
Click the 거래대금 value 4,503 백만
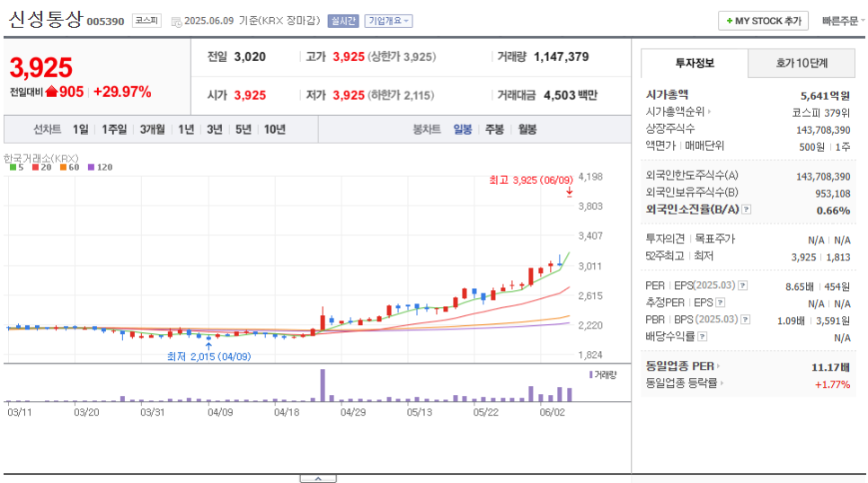point(571,95)
